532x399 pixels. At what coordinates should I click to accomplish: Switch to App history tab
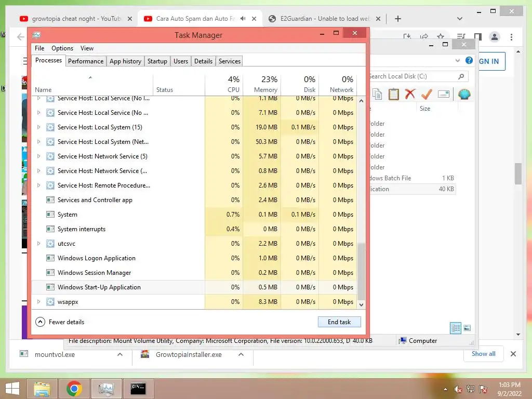(x=125, y=61)
